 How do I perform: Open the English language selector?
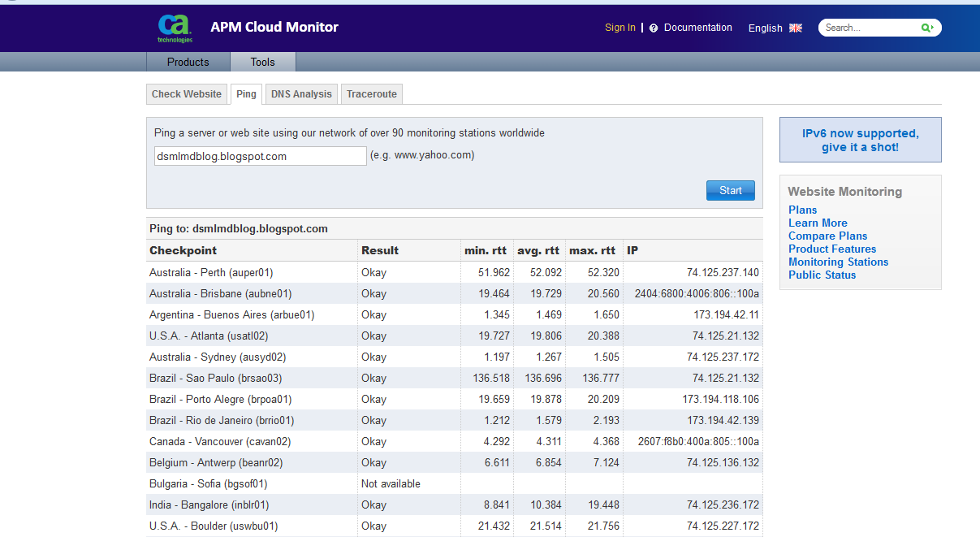766,28
